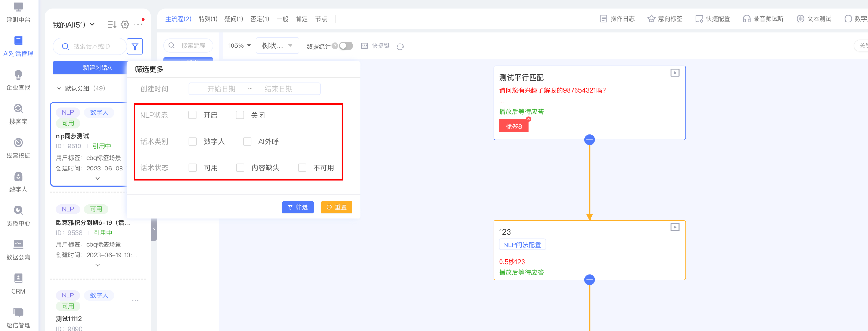Collapse the 默认分组 group
The width and height of the screenshot is (868, 331).
[59, 88]
